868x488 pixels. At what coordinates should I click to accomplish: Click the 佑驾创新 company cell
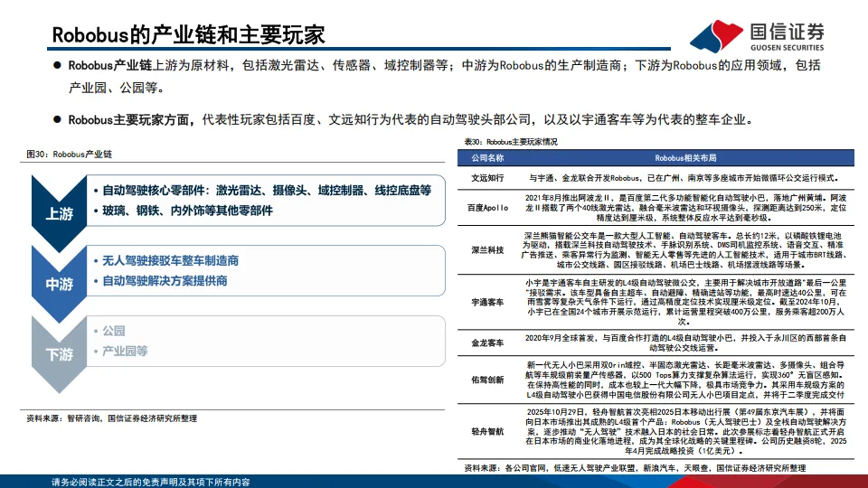pyautogui.click(x=487, y=380)
